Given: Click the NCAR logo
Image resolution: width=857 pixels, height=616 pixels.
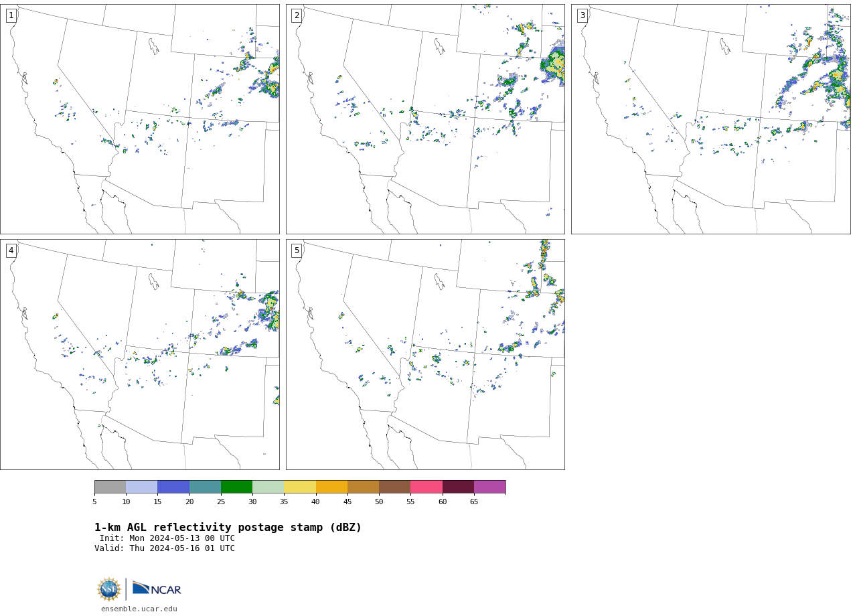Looking at the screenshot, I should pos(157,589).
